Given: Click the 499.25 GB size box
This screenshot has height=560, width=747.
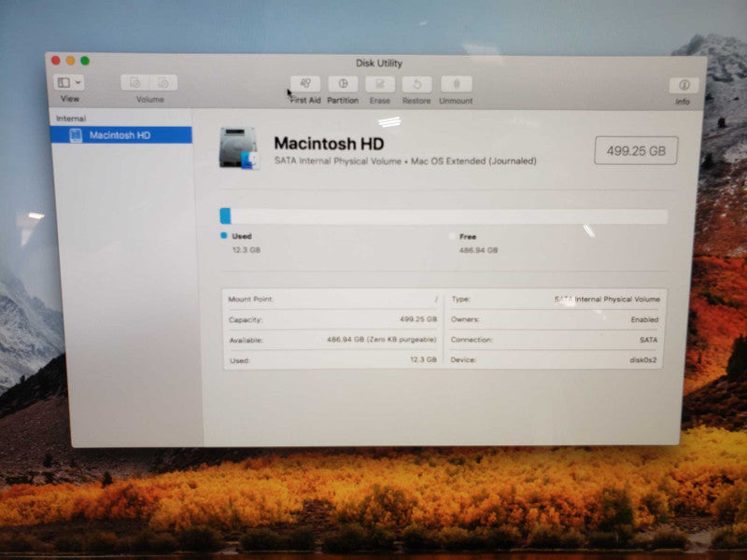Looking at the screenshot, I should (x=636, y=151).
